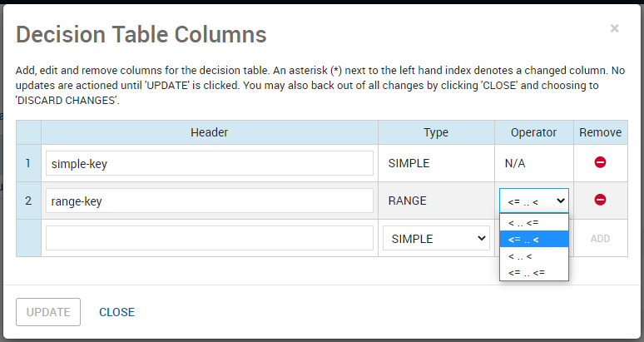Select row index 1 cell
The height and width of the screenshot is (342, 644).
click(x=28, y=163)
